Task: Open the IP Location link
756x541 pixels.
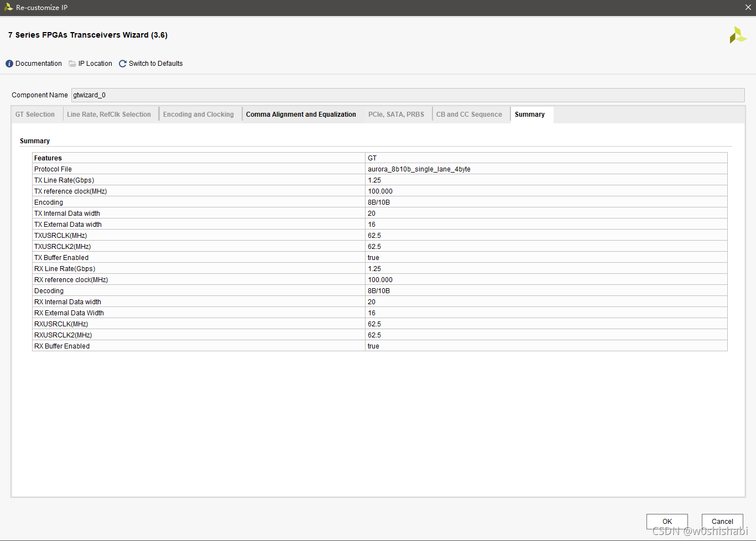Action: coord(95,64)
